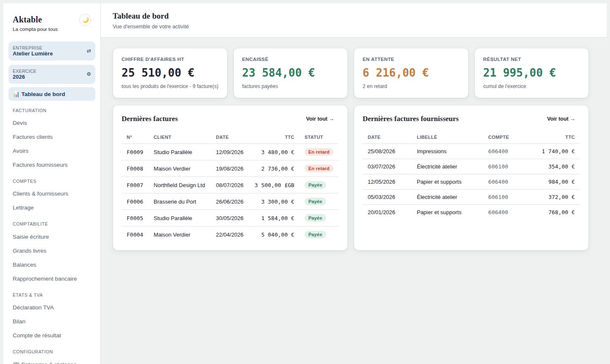Viewport: 610px width, 364px height.
Task: Click account 606400 on the Impressions row
Action: [498, 152]
